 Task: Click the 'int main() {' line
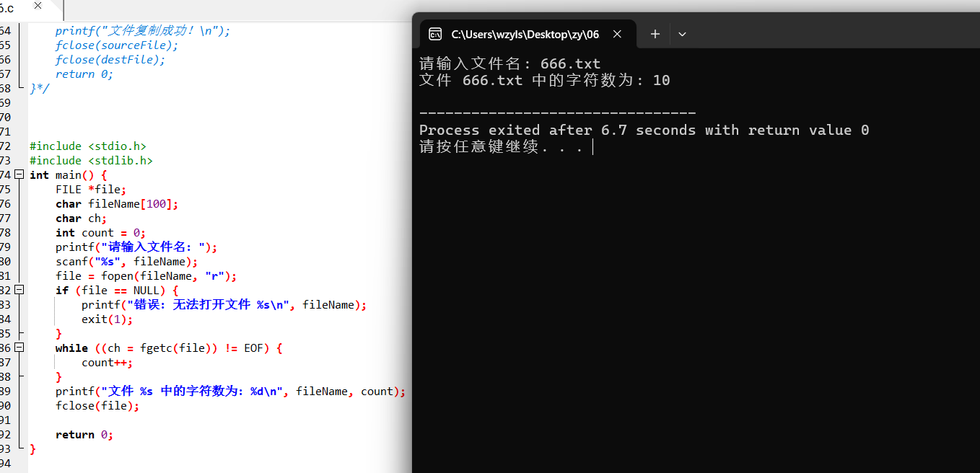pos(69,174)
